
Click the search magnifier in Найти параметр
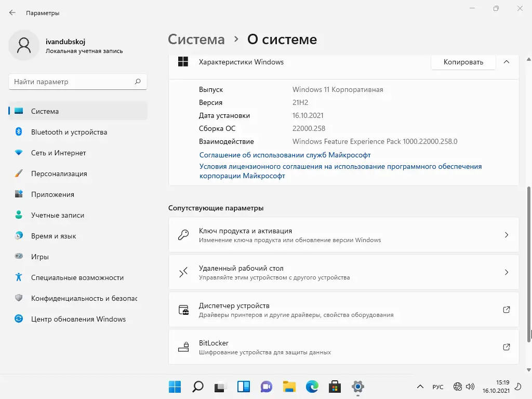(x=138, y=82)
